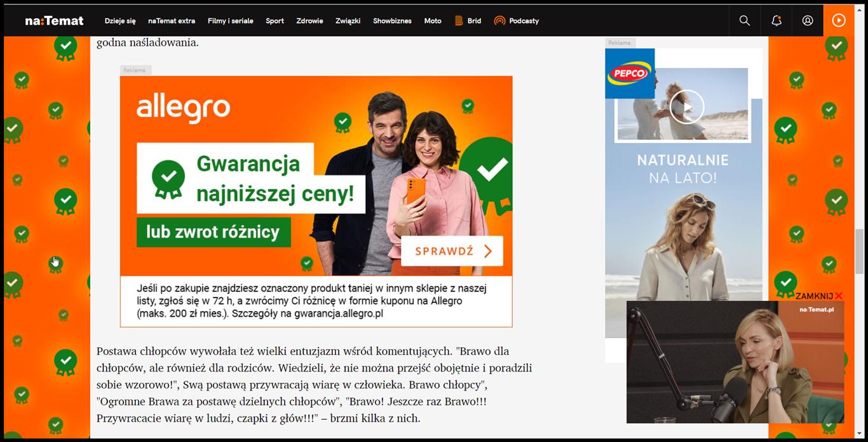Open the Dzieje się section

[x=120, y=21]
